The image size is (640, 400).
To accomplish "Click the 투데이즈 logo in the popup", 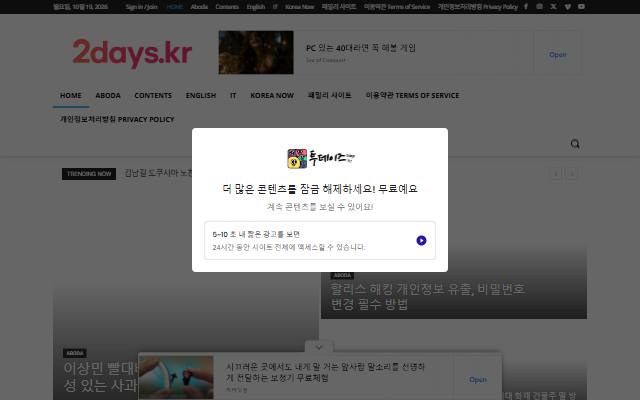I will click(x=320, y=158).
